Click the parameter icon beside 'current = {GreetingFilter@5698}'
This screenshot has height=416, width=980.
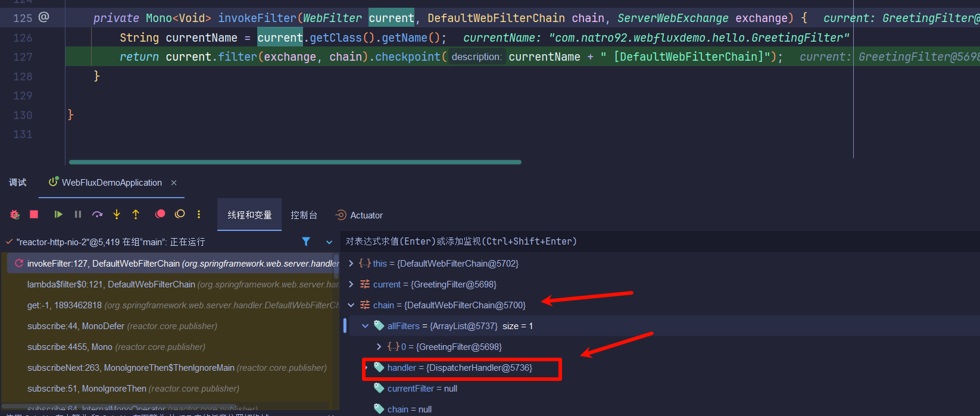365,284
